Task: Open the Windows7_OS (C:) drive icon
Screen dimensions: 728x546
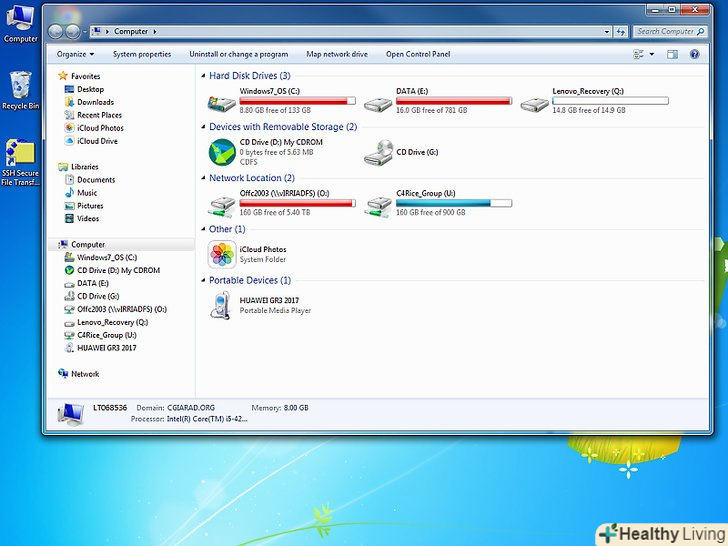Action: point(221,103)
